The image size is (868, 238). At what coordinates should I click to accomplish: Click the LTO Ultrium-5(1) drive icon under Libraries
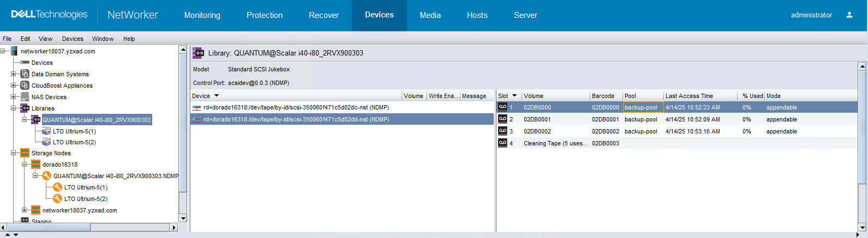pos(46,131)
